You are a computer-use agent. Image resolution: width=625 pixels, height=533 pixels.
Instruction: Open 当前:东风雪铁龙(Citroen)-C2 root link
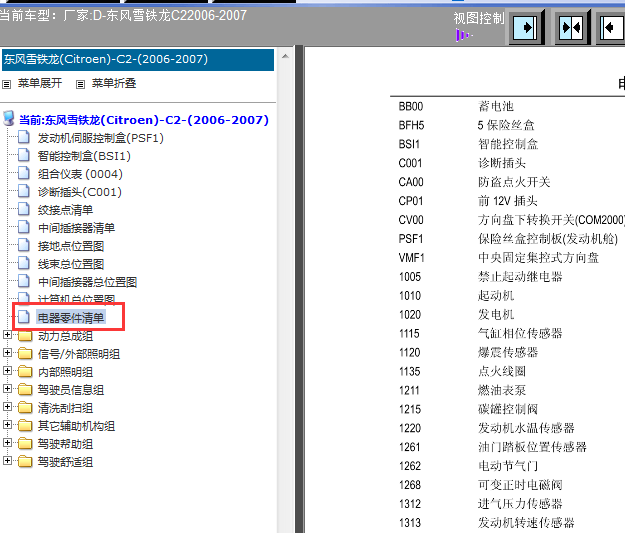click(144, 120)
